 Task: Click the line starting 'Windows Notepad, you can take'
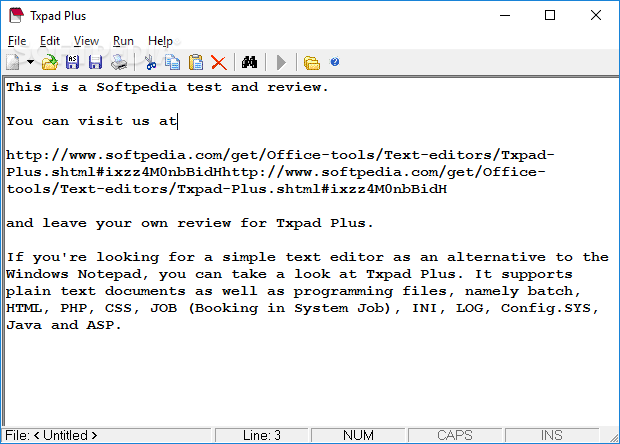pos(289,274)
